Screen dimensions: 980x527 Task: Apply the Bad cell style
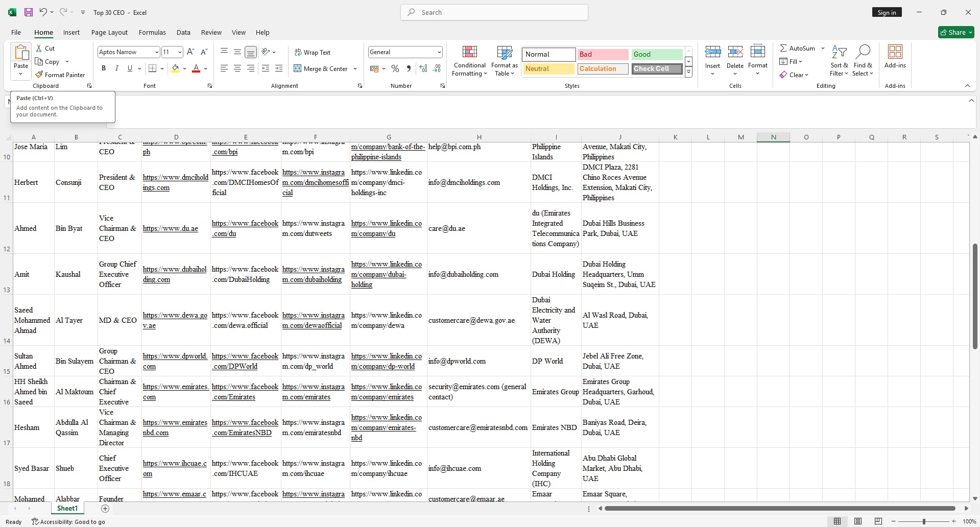pos(603,54)
